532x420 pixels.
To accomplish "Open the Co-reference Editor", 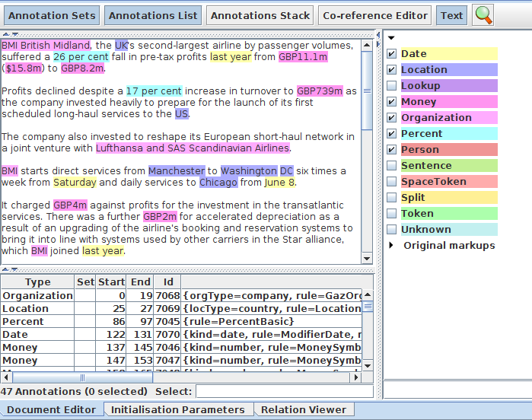I will pos(375,15).
